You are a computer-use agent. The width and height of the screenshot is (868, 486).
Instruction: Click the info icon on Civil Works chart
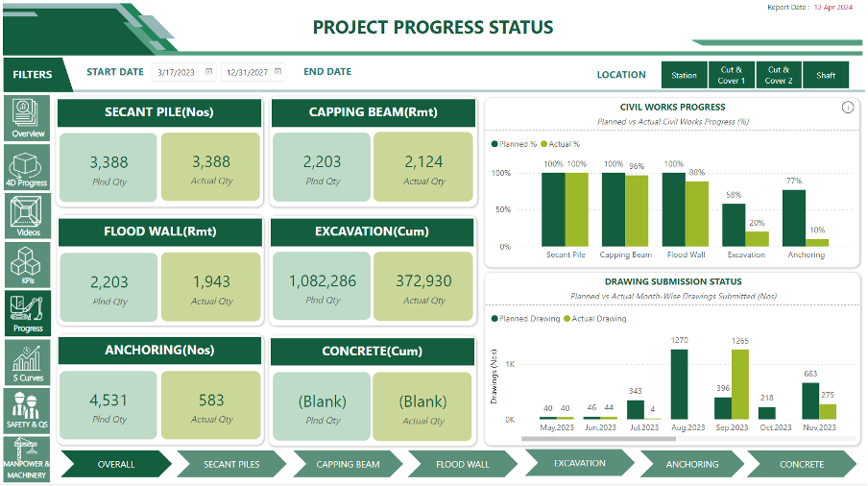848,108
